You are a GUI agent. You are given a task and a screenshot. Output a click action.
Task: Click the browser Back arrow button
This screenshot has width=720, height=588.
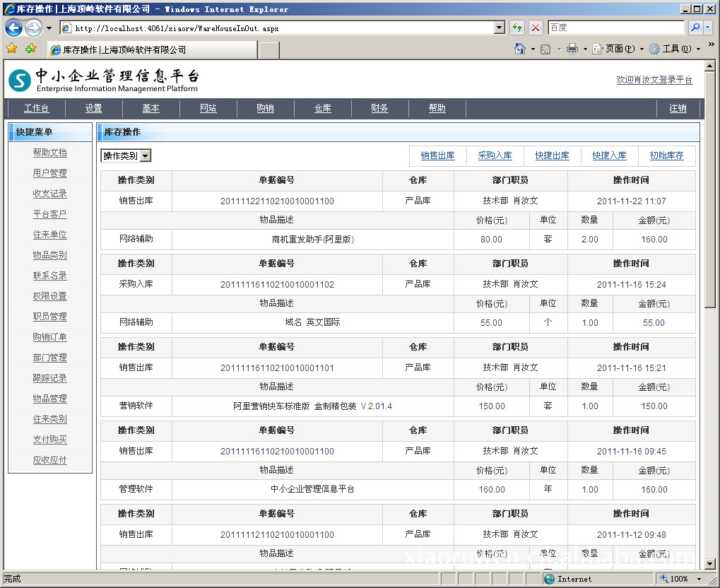13,28
